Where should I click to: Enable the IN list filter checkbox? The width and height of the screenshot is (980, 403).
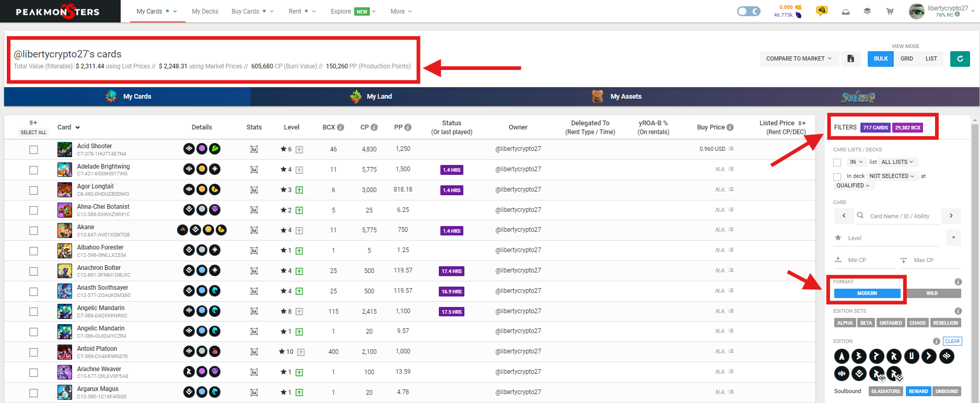(x=837, y=162)
